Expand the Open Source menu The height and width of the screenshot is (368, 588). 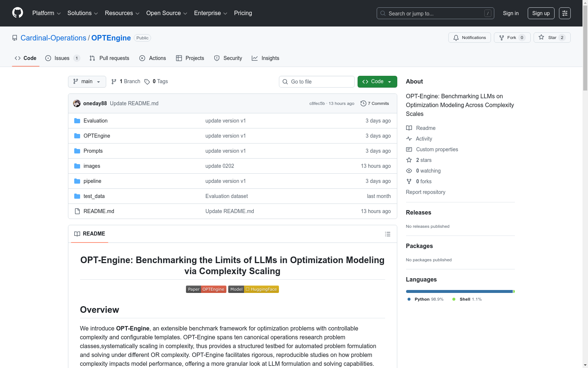167,13
